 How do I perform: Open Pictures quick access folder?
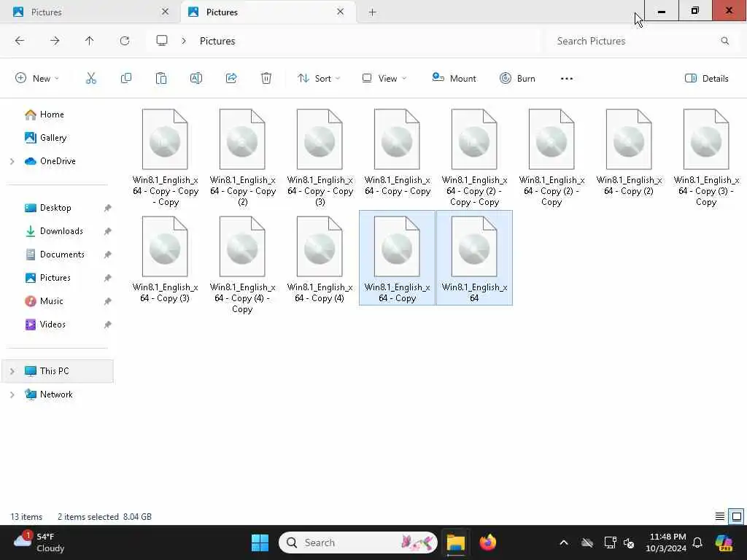(x=55, y=278)
